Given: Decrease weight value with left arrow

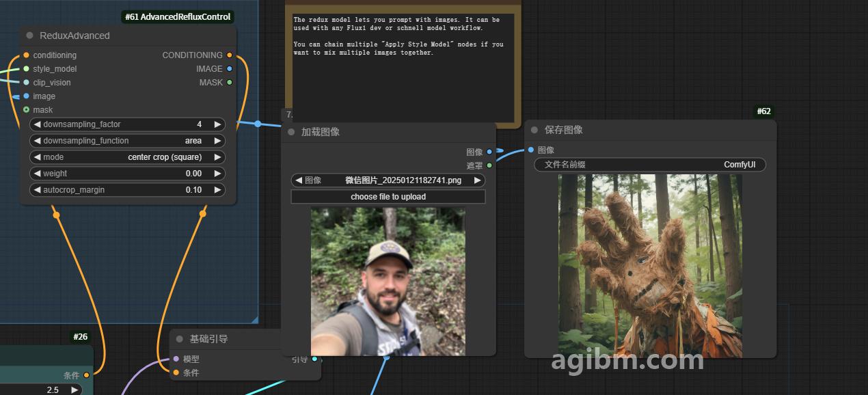Looking at the screenshot, I should [x=37, y=174].
